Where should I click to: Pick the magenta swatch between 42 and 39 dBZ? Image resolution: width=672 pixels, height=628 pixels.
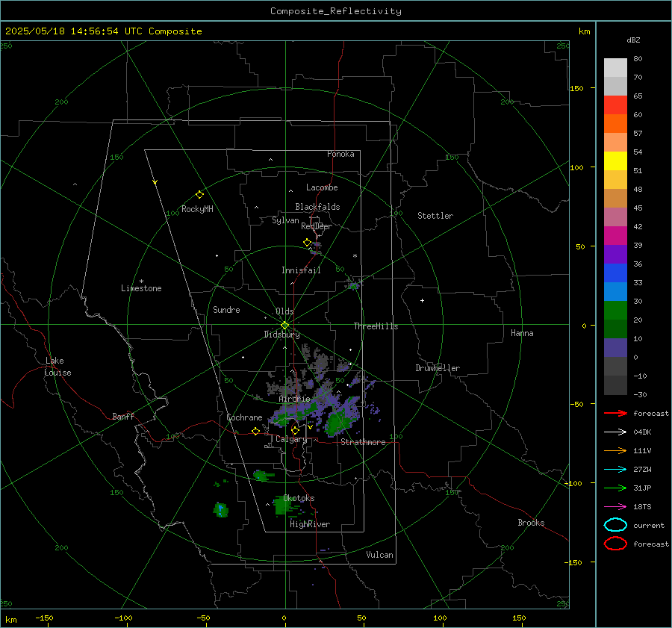coord(615,236)
